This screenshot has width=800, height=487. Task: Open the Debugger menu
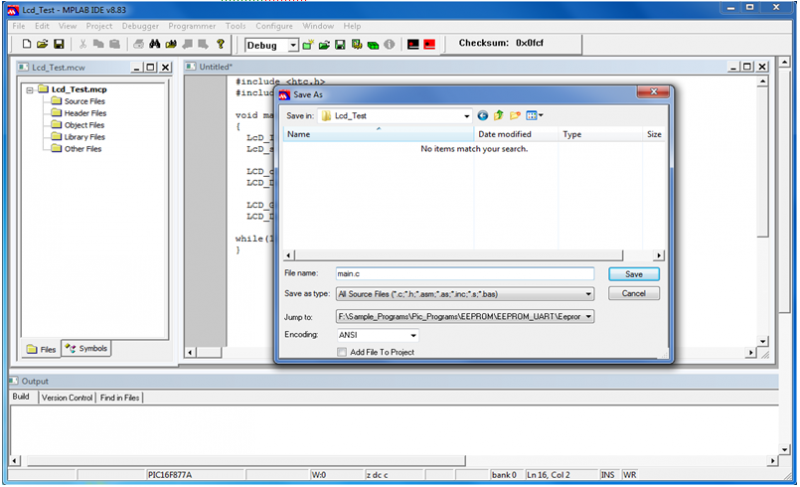[x=140, y=26]
